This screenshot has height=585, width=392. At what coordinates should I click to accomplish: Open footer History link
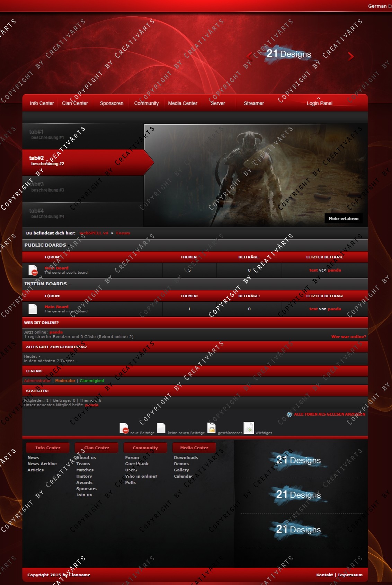click(x=84, y=476)
